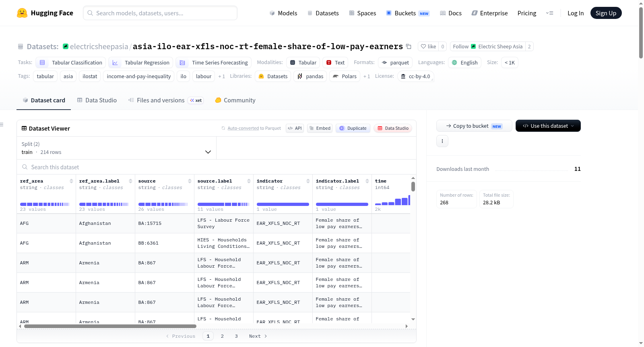Sort the source column

tap(190, 181)
